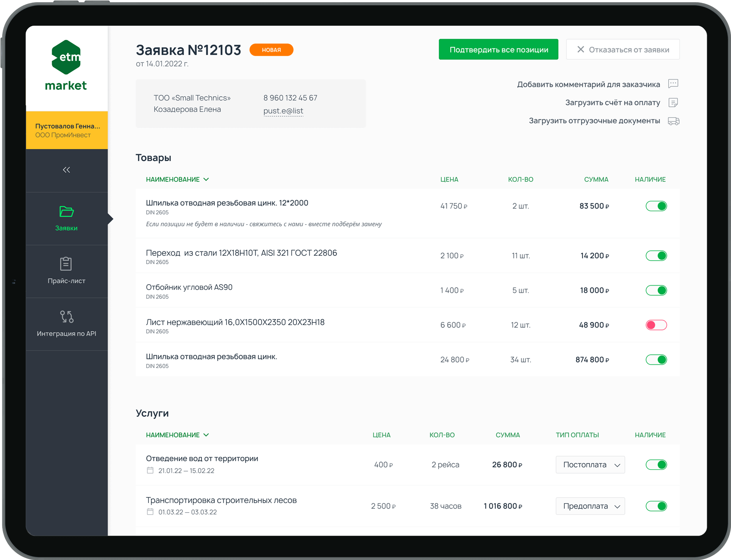The height and width of the screenshot is (560, 731).
Task: Click the pust.e@list email link
Action: [283, 111]
